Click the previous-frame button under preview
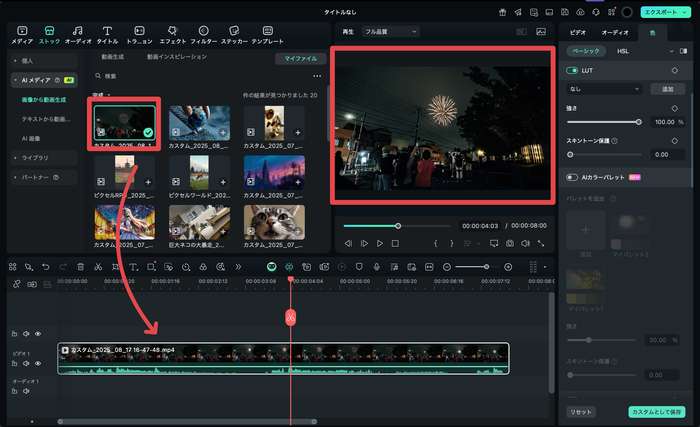Image resolution: width=700 pixels, height=427 pixels. tap(348, 243)
